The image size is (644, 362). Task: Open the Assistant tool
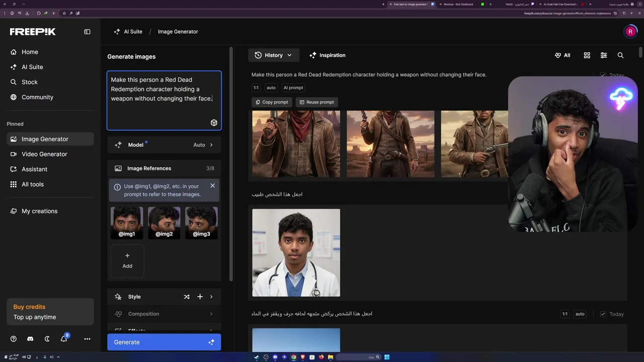tap(50, 169)
